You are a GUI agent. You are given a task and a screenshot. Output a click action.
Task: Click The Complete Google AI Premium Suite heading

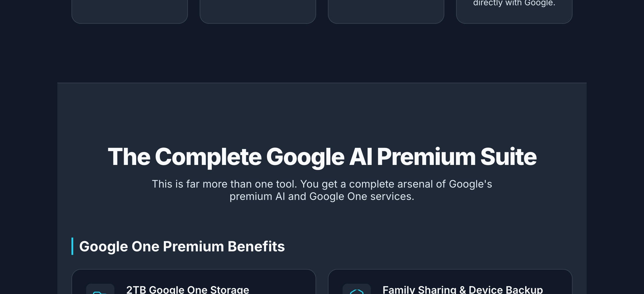[x=322, y=157]
